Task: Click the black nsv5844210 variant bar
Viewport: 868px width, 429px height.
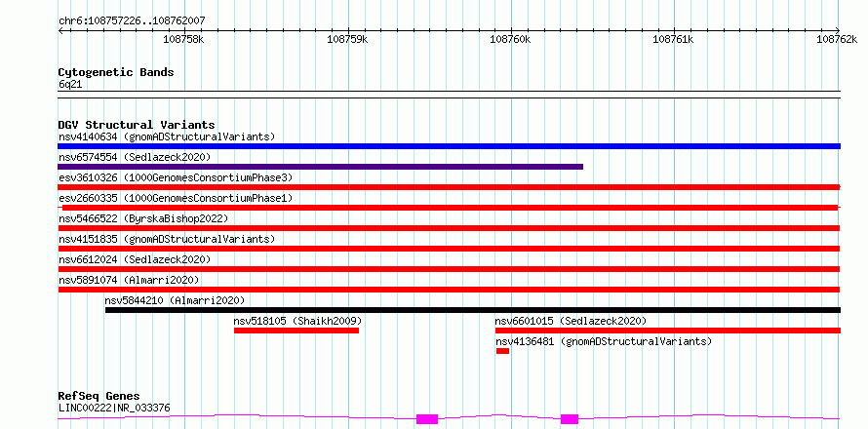Action: [473, 310]
